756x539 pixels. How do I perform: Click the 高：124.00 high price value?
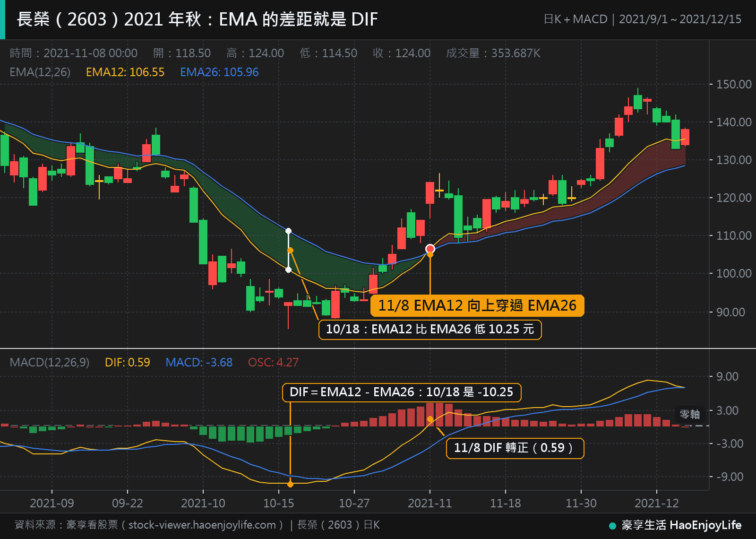pos(255,53)
